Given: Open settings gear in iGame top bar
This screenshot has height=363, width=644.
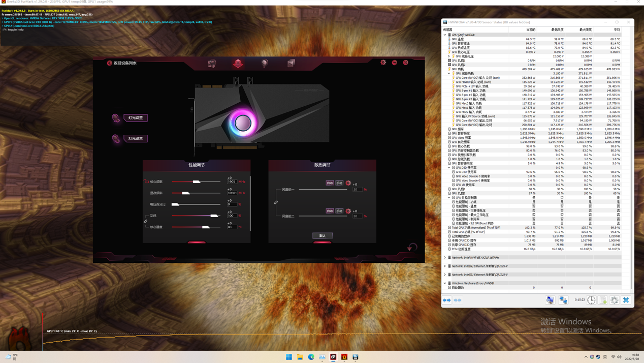Looking at the screenshot, I should click(383, 63).
